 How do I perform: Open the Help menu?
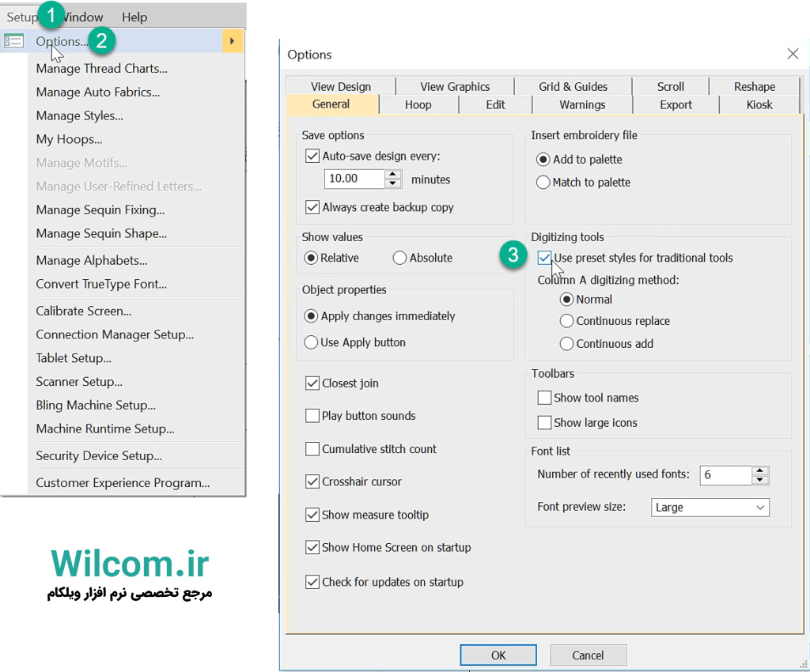point(134,17)
